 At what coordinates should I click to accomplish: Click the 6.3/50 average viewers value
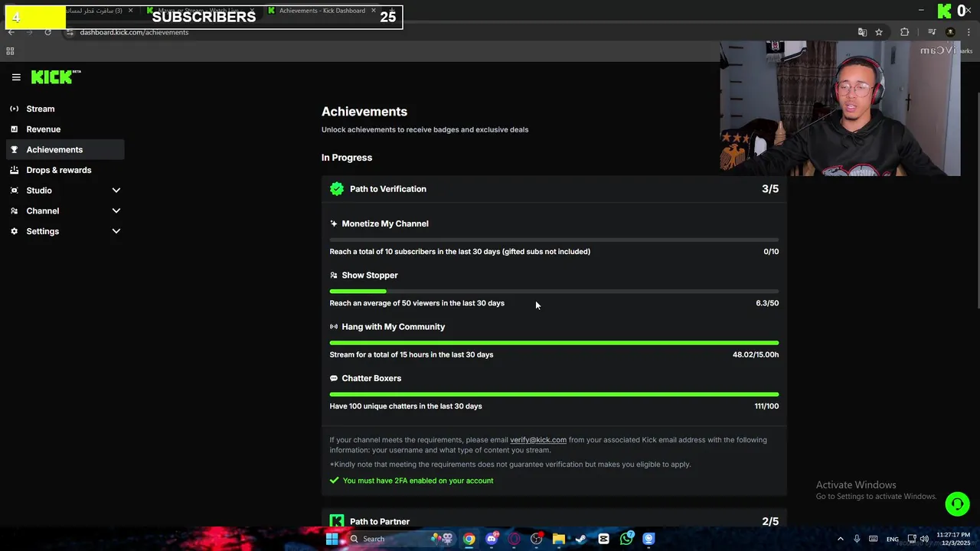[x=767, y=303]
